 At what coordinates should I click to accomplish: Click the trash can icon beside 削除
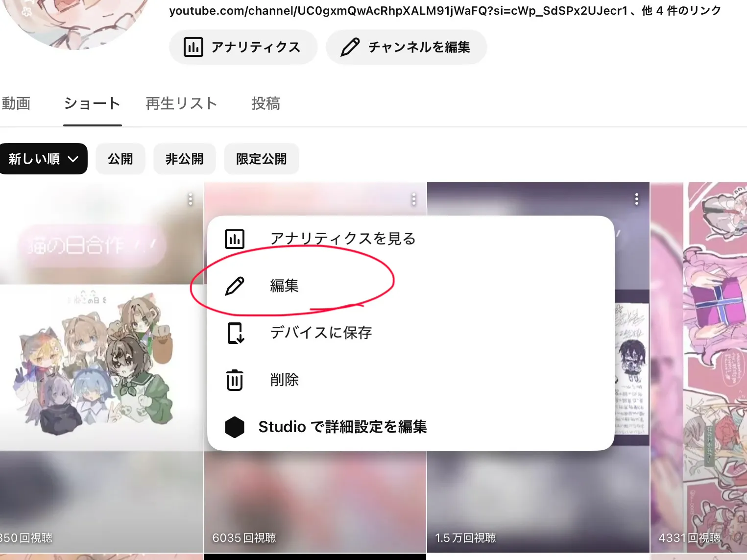(235, 380)
